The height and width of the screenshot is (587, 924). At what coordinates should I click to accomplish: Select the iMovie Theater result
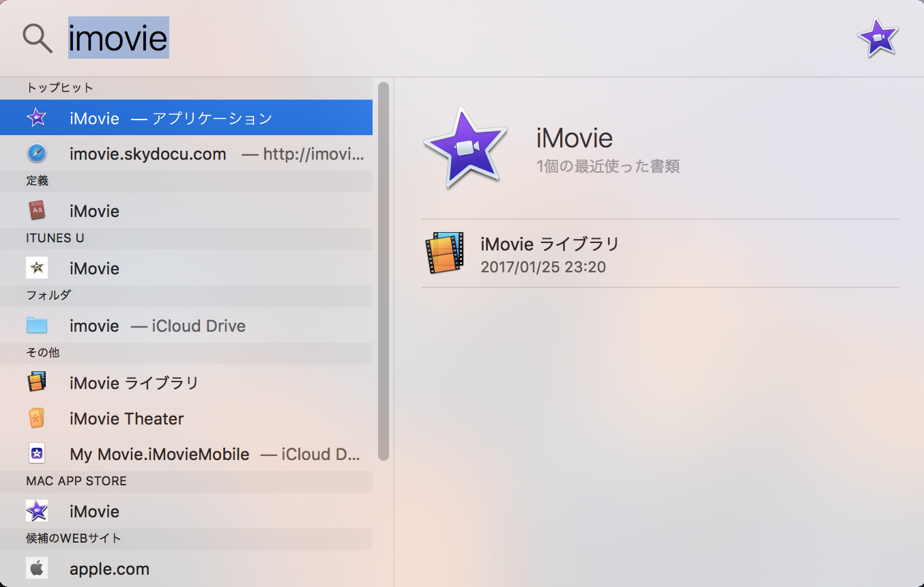coord(186,418)
